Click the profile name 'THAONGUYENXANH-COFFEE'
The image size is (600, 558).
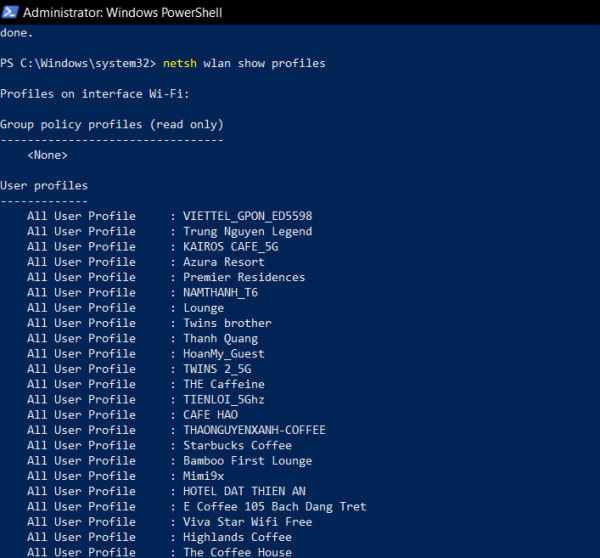click(254, 430)
